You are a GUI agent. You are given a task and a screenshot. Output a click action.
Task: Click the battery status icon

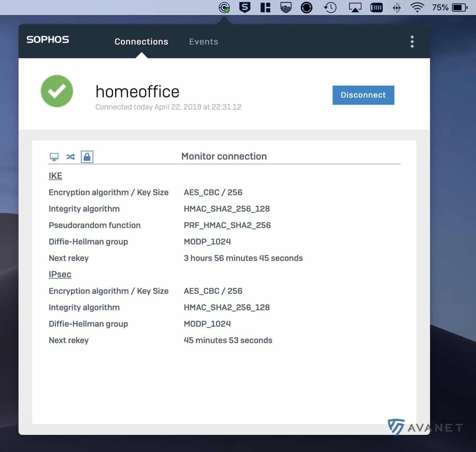pos(460,7)
